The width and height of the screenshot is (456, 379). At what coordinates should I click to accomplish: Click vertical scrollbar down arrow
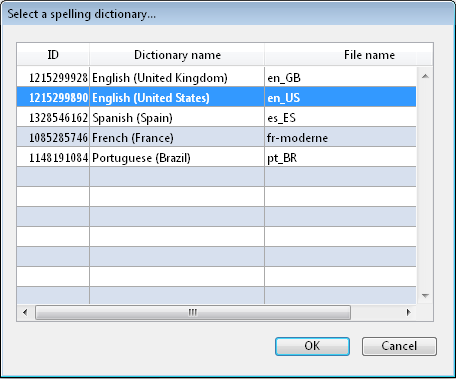pyautogui.click(x=425, y=295)
